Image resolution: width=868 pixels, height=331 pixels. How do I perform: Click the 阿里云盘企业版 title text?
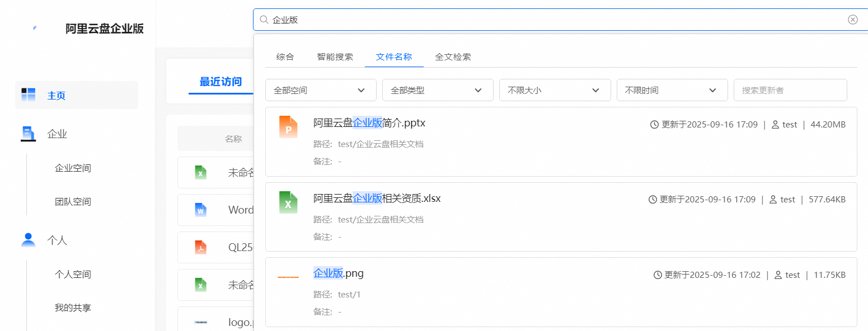click(105, 29)
